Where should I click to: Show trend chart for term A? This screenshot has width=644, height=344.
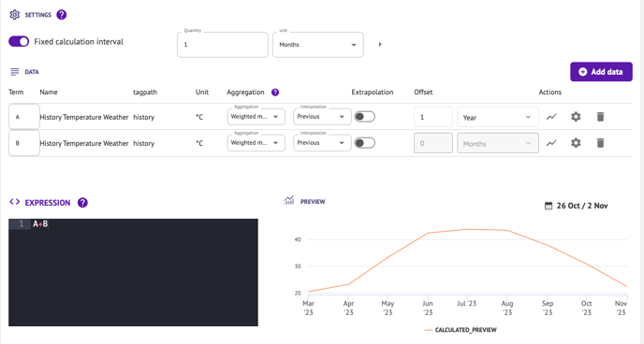click(x=551, y=117)
